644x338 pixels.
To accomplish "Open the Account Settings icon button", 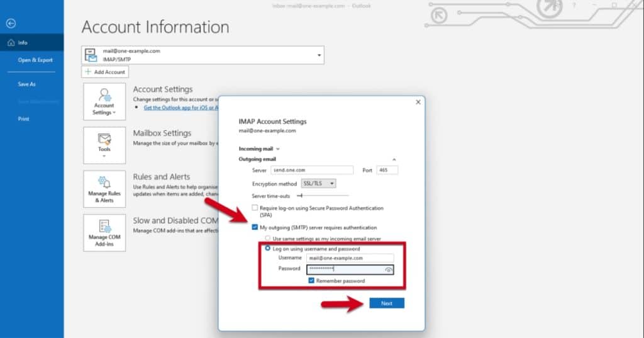I will pyautogui.click(x=104, y=101).
